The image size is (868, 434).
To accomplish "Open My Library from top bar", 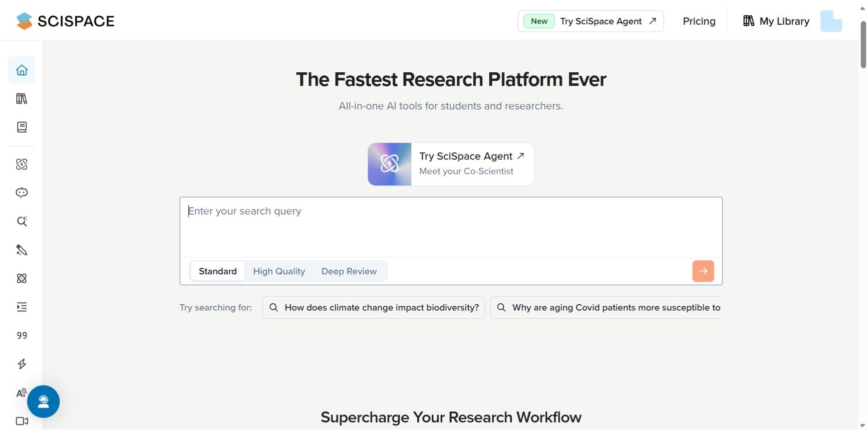I will coord(776,21).
